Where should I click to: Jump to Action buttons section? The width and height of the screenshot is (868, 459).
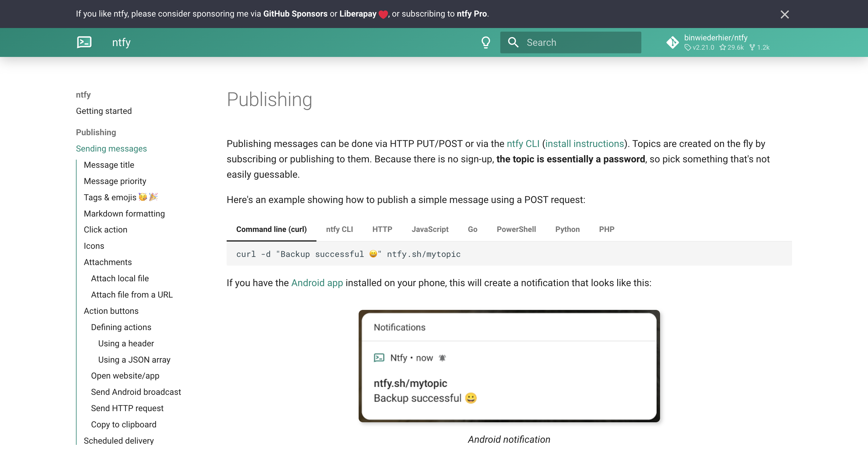pos(111,311)
